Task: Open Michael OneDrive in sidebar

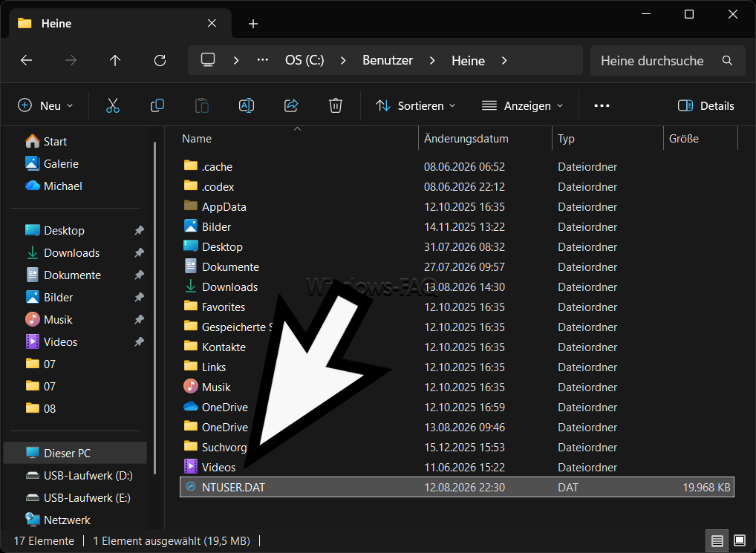Action: 53,186
